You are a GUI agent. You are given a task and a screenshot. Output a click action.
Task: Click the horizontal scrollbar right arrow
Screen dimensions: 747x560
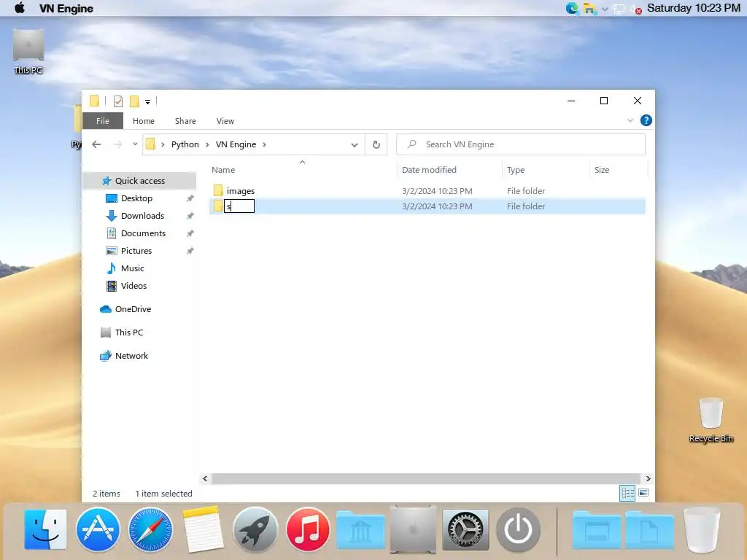pos(648,478)
